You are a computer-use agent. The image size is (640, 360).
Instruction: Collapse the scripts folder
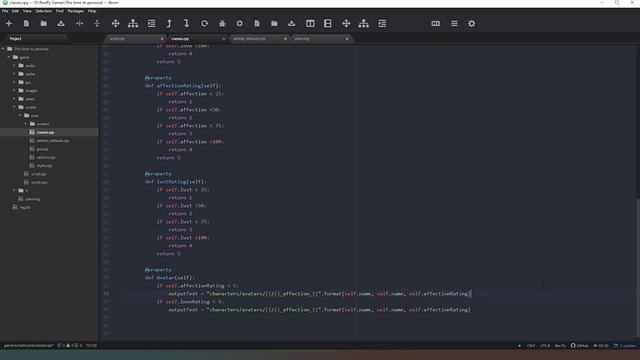(14, 107)
